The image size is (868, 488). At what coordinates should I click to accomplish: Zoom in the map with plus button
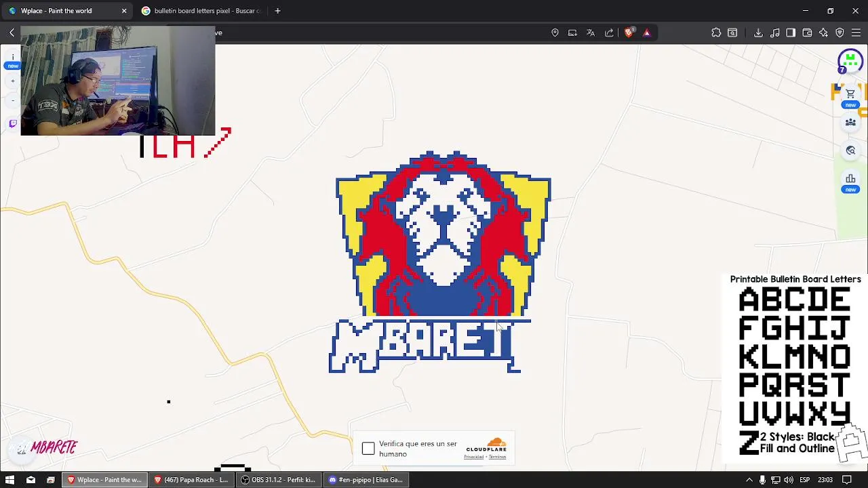pyautogui.click(x=12, y=81)
